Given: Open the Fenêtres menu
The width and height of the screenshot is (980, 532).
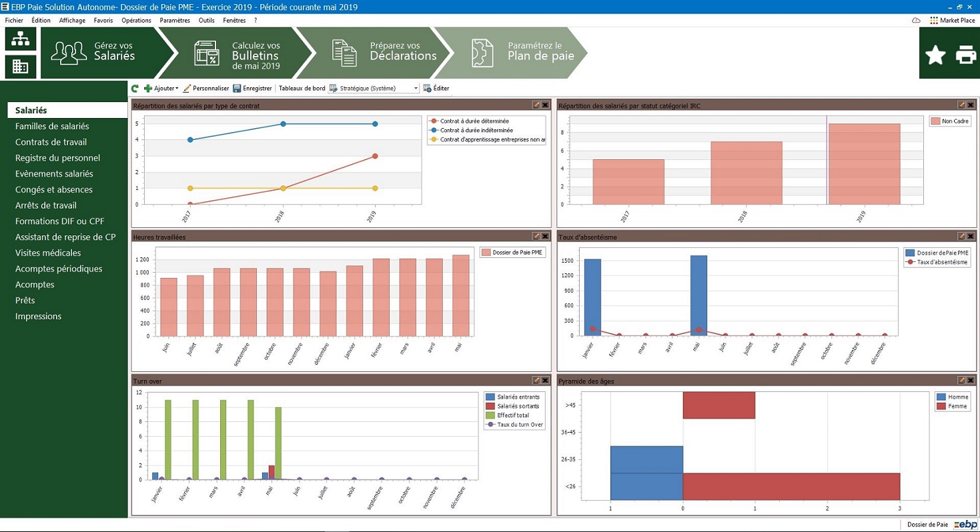Looking at the screenshot, I should pyautogui.click(x=234, y=21).
